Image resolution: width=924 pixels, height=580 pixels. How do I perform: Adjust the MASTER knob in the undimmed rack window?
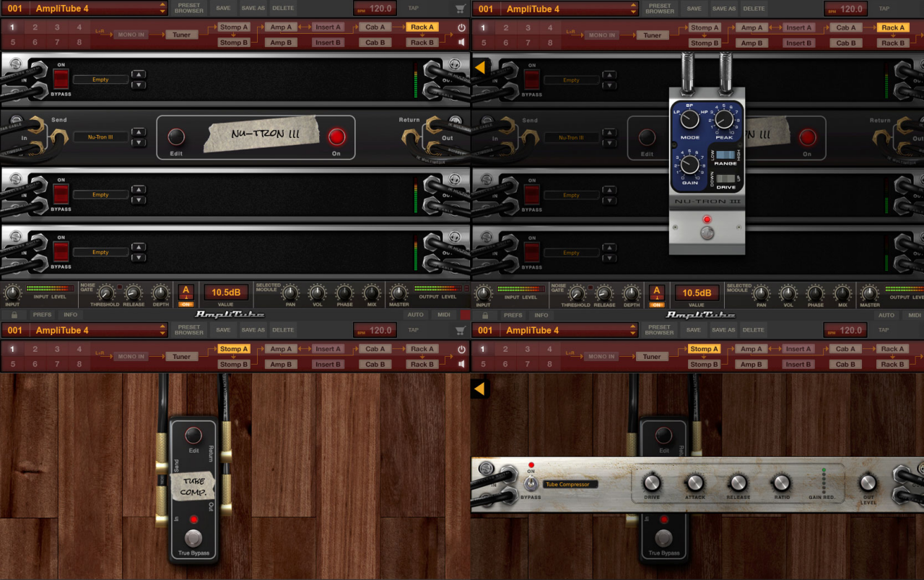coord(399,293)
